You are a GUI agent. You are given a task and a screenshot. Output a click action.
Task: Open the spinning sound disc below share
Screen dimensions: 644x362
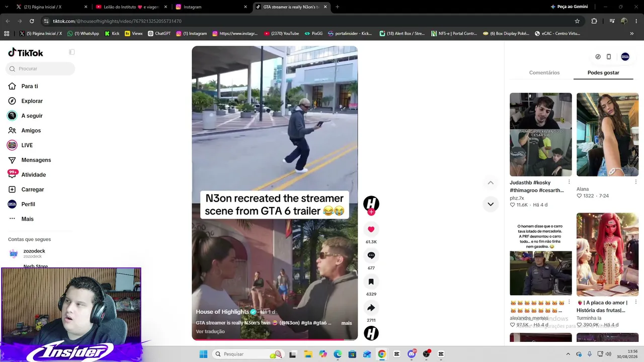pyautogui.click(x=371, y=333)
